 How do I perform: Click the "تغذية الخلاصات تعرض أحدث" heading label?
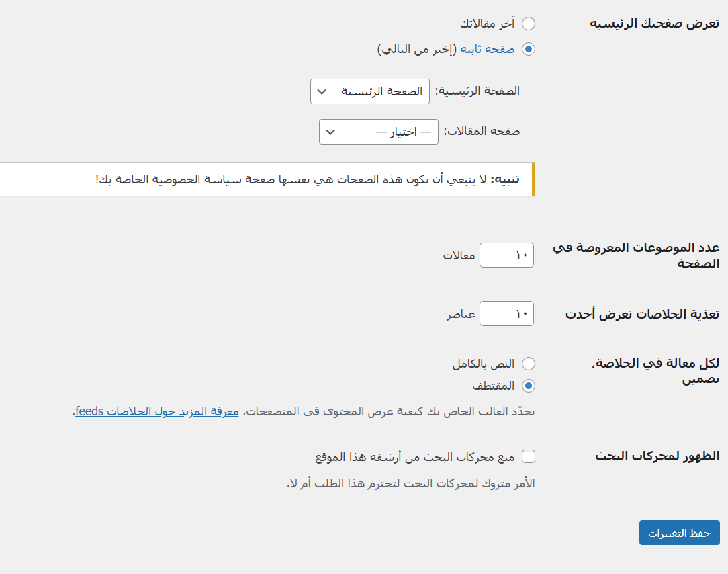tap(642, 314)
